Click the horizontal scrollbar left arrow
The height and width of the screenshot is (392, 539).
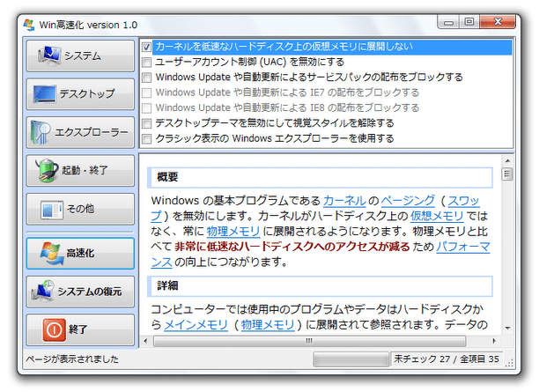(x=145, y=341)
